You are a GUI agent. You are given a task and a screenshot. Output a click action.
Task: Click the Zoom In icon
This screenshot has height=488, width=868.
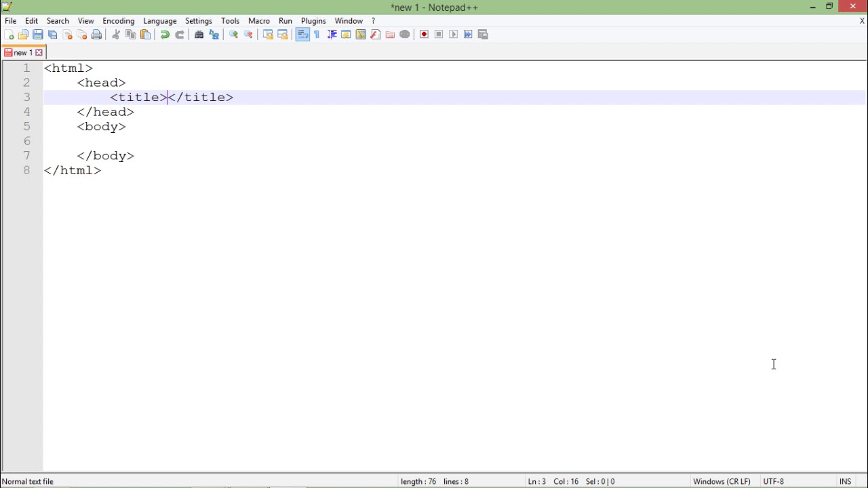[x=234, y=35]
